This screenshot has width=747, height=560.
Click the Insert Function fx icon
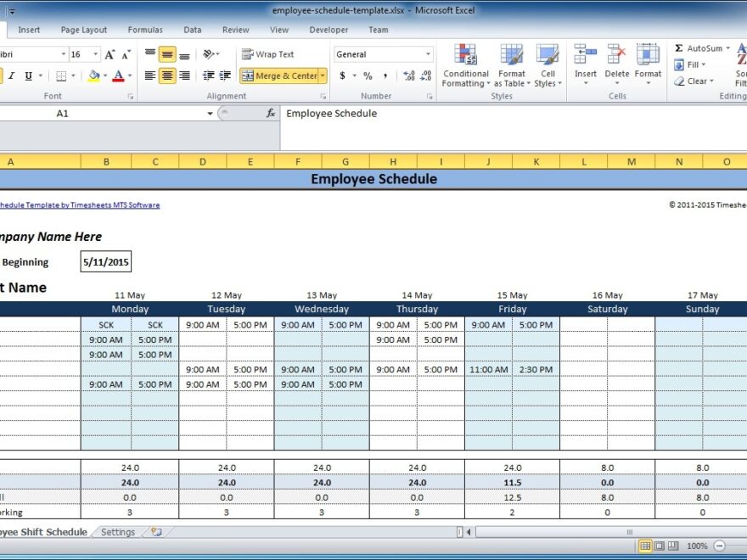271,113
